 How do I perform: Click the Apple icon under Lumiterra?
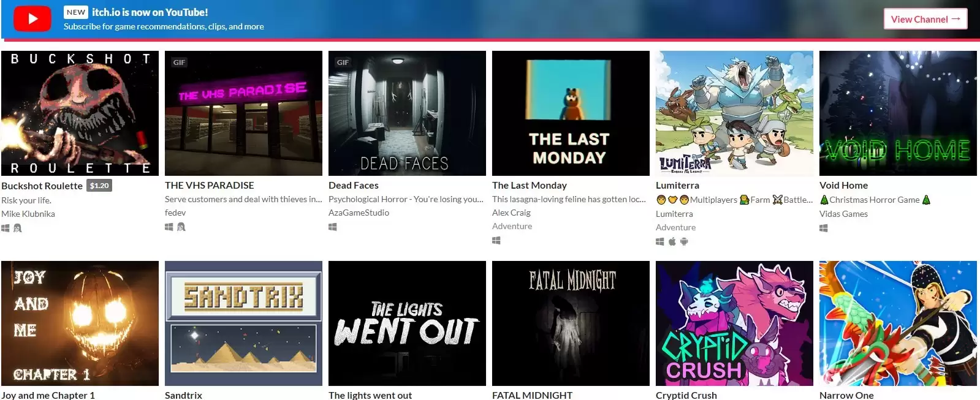click(672, 241)
